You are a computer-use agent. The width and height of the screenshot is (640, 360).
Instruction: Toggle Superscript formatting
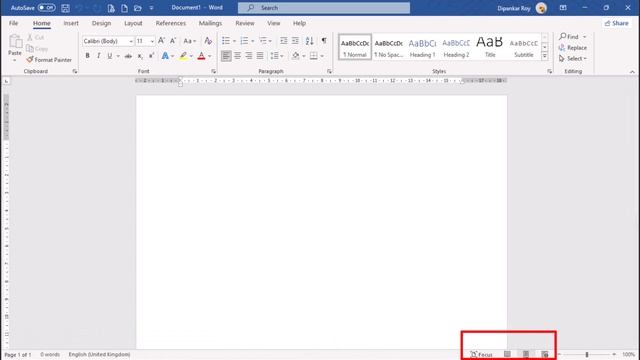(151, 56)
